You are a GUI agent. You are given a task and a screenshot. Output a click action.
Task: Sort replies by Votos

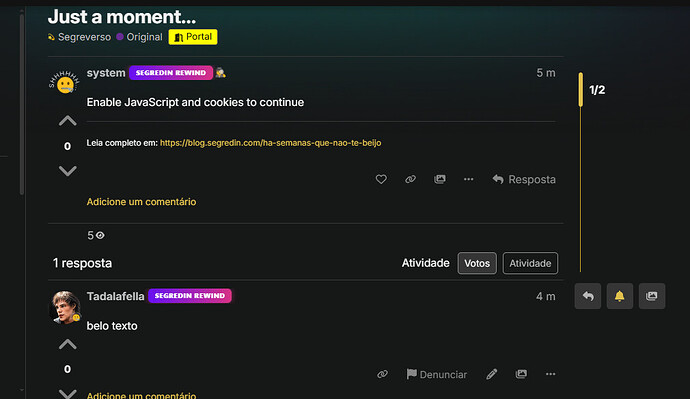point(477,263)
